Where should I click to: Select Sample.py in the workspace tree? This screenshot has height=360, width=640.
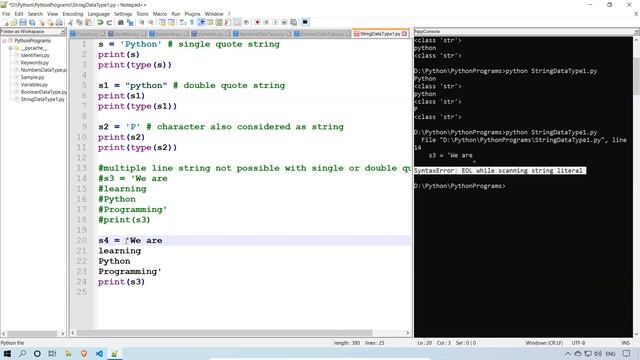tap(32, 78)
